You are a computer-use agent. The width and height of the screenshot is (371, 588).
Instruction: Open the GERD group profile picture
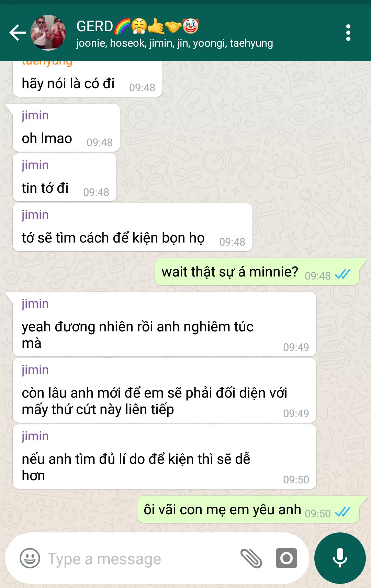point(48,33)
